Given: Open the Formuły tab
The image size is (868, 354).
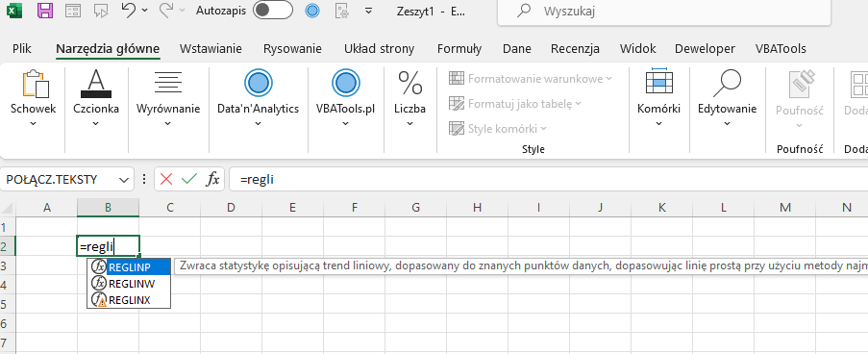Looking at the screenshot, I should [459, 49].
